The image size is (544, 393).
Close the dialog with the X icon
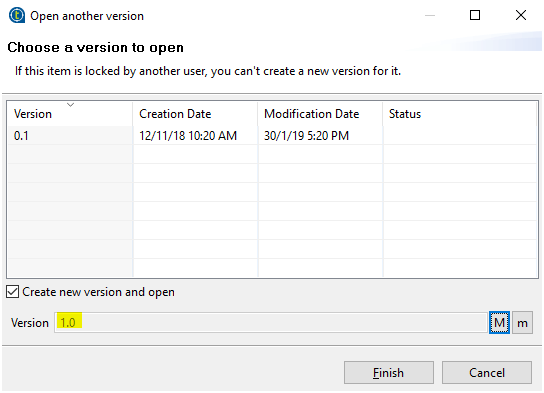521,15
